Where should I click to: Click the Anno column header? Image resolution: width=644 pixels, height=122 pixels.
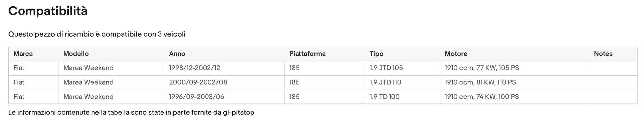(x=177, y=54)
